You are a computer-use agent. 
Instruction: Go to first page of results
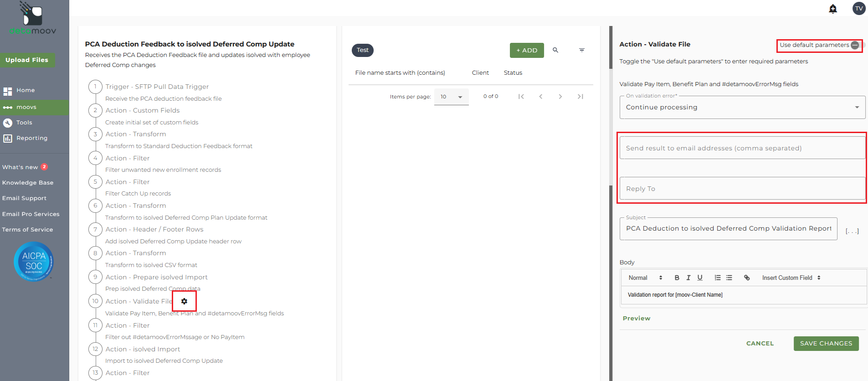click(x=521, y=97)
